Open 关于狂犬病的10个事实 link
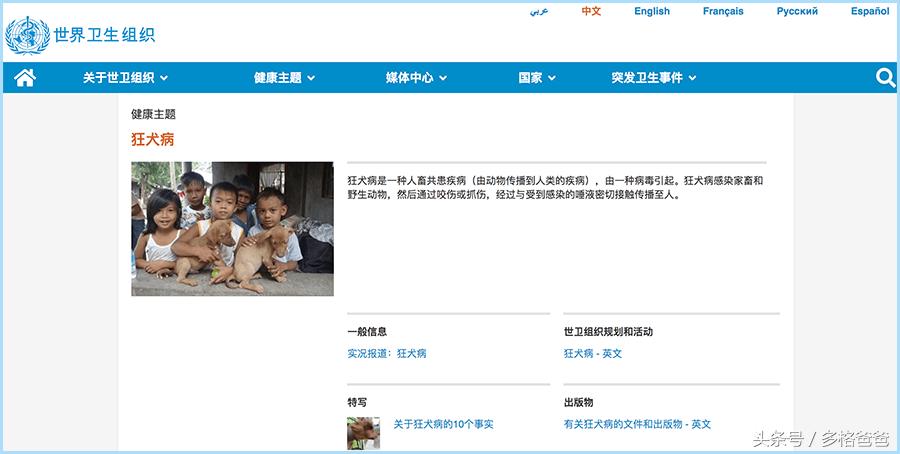 (x=443, y=424)
